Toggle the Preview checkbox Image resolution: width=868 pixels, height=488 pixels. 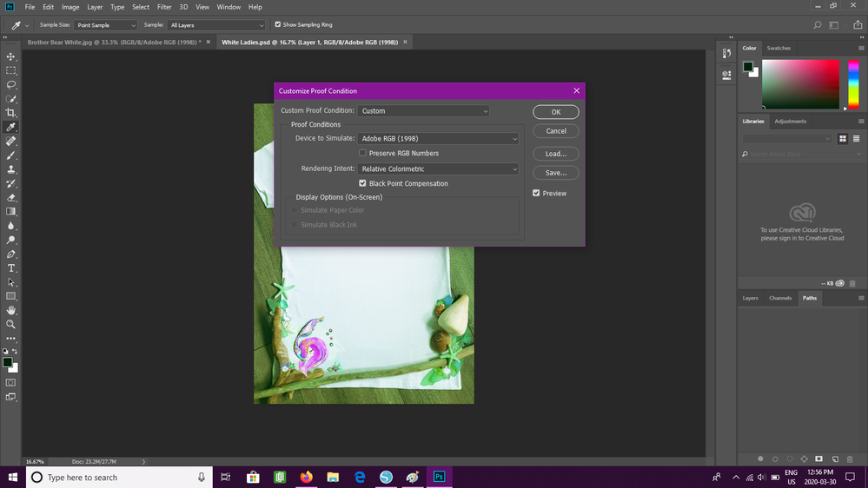(536, 193)
